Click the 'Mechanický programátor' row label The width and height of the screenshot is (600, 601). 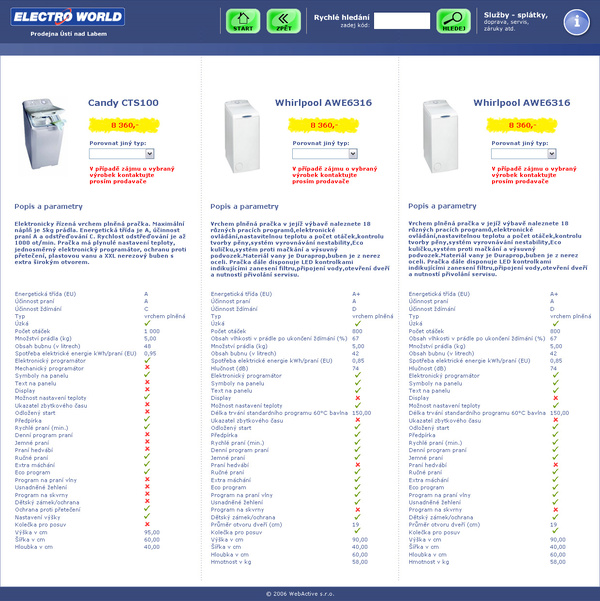tap(49, 368)
